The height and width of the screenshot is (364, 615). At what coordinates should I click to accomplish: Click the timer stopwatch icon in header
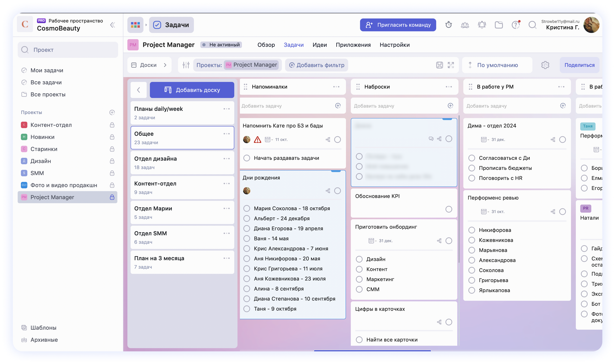(448, 25)
